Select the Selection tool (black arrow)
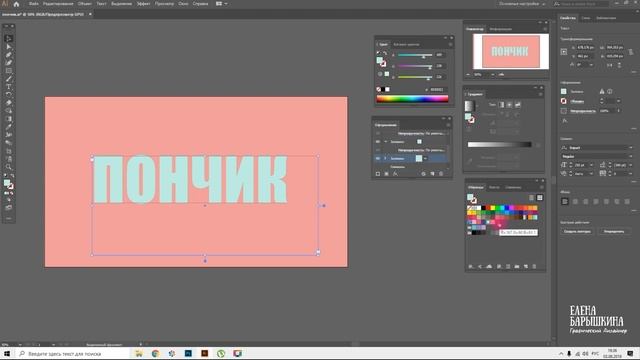The image size is (640, 360). 9,38
